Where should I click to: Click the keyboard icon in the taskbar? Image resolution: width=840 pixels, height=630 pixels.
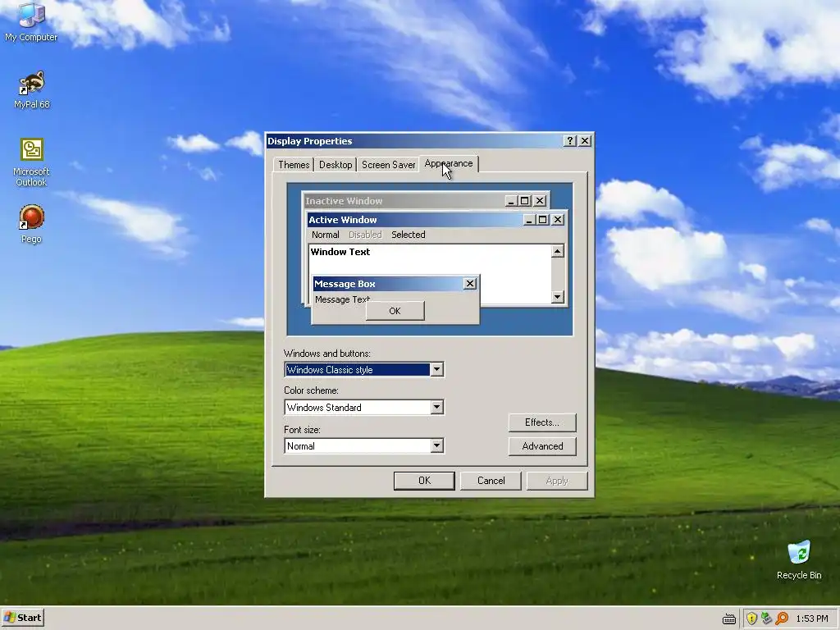pyautogui.click(x=728, y=619)
